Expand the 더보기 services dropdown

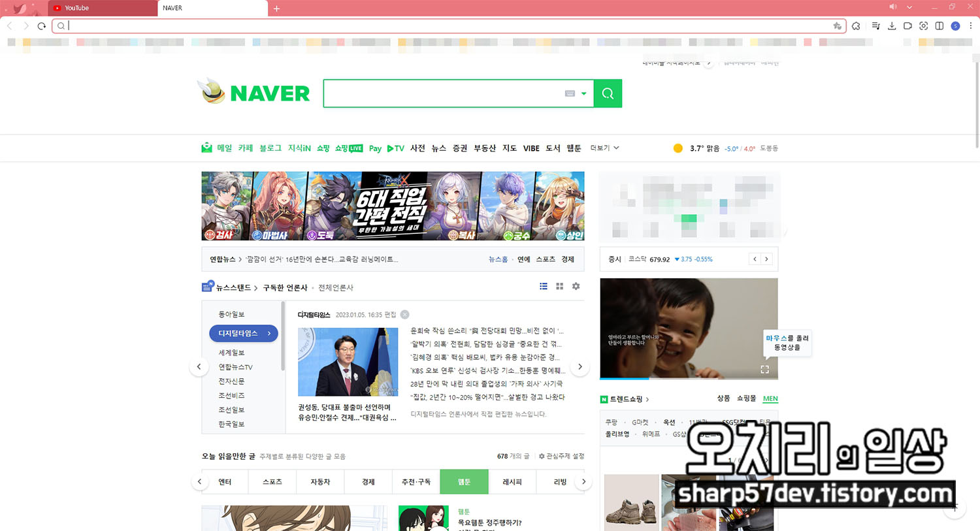pyautogui.click(x=604, y=148)
